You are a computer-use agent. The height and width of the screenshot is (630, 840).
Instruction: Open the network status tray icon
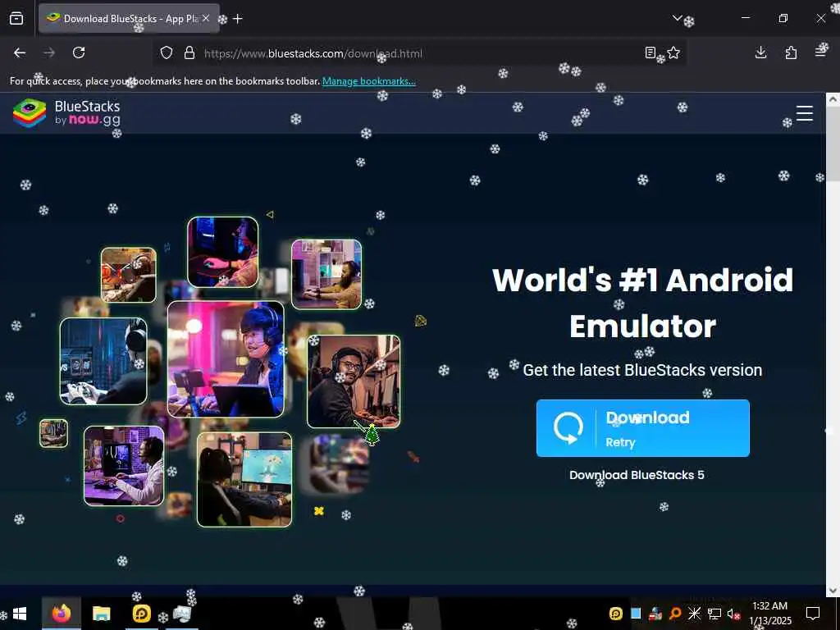(714, 614)
